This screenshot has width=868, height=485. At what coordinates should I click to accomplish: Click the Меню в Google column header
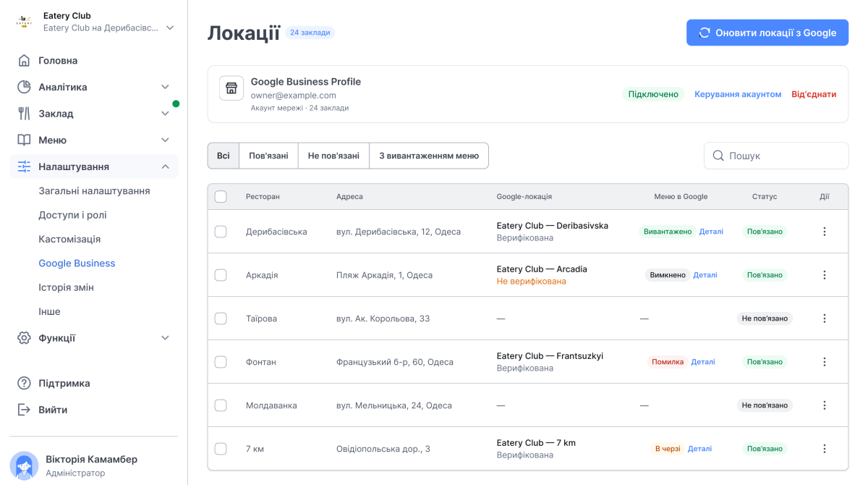pos(681,197)
